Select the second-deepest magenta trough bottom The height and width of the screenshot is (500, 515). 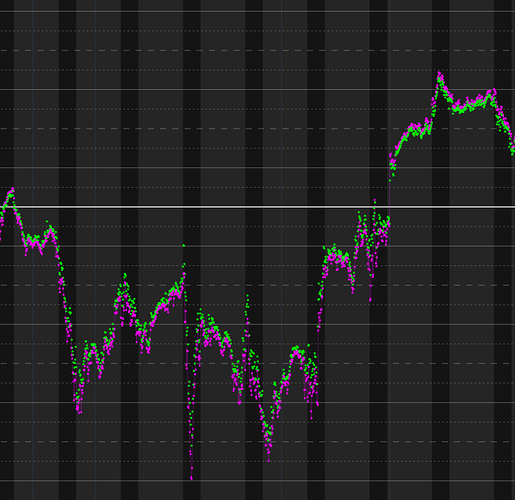coord(269,461)
